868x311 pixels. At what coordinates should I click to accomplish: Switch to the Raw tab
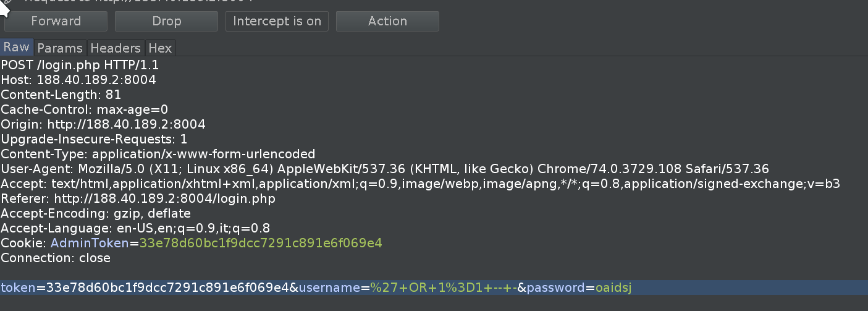pyautogui.click(x=17, y=48)
